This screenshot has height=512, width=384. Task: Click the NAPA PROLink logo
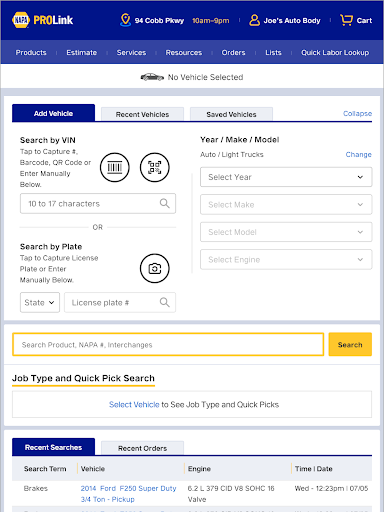click(42, 20)
